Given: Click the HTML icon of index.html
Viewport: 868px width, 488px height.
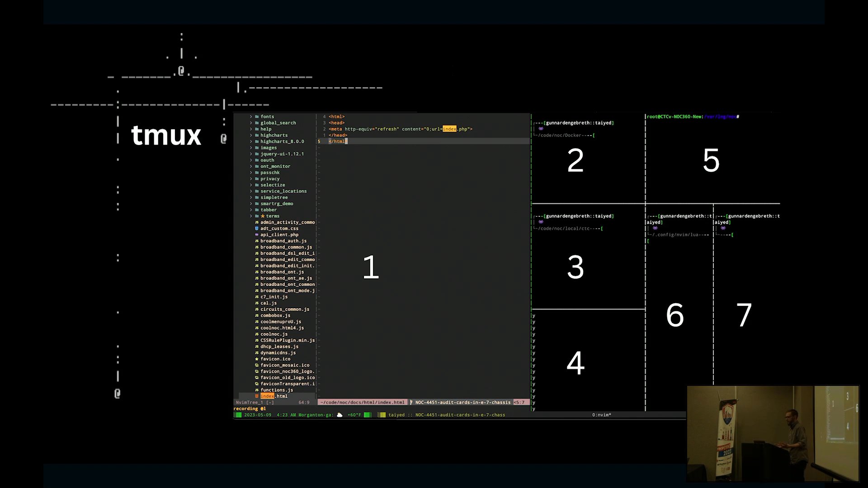Looking at the screenshot, I should click(257, 396).
